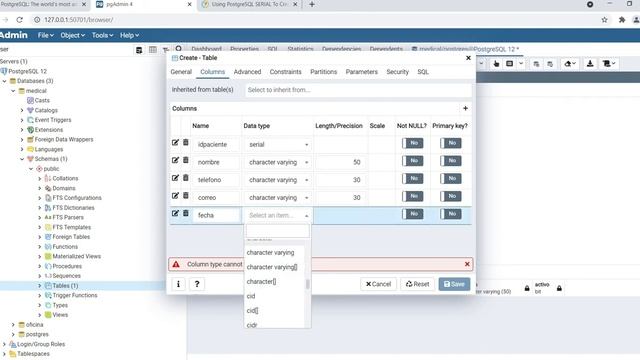Edit the telefono column row

175,178
